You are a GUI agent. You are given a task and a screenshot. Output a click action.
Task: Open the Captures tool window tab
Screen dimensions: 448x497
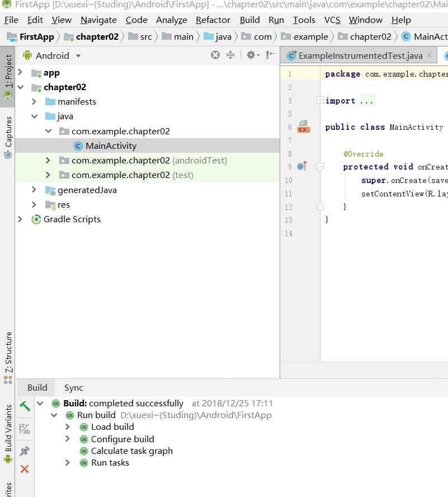[7, 137]
